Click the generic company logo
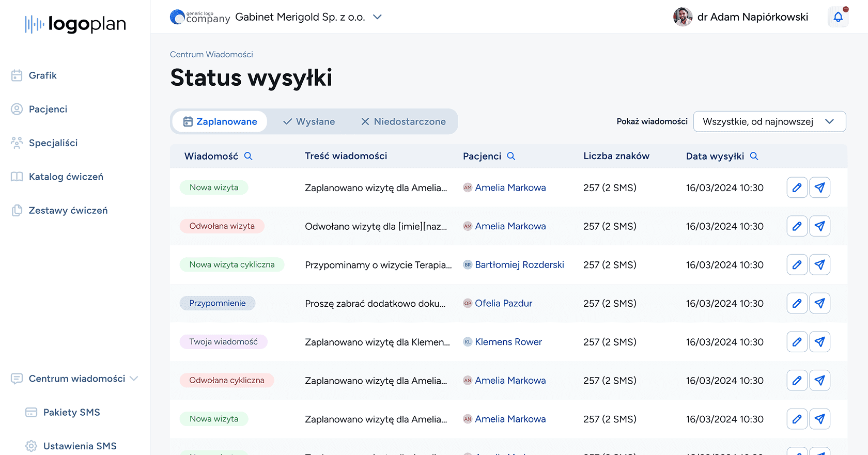Screen dimensions: 868x455 200,17
